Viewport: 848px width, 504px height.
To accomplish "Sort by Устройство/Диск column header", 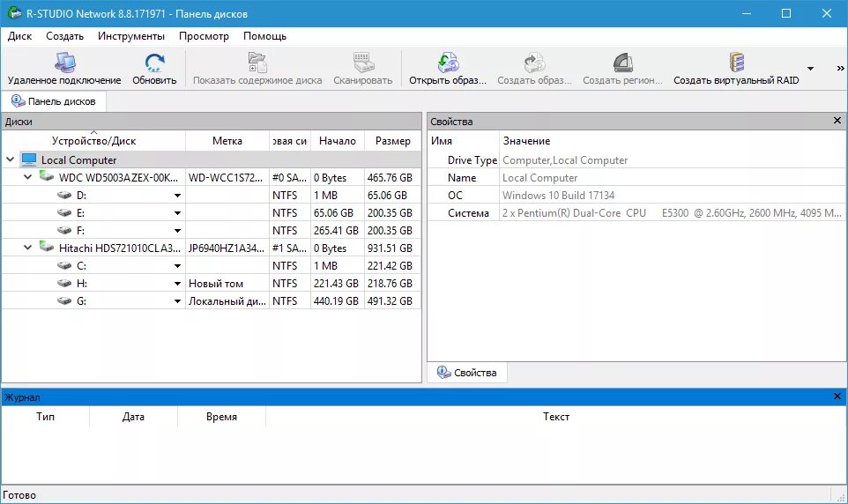I will click(x=93, y=141).
